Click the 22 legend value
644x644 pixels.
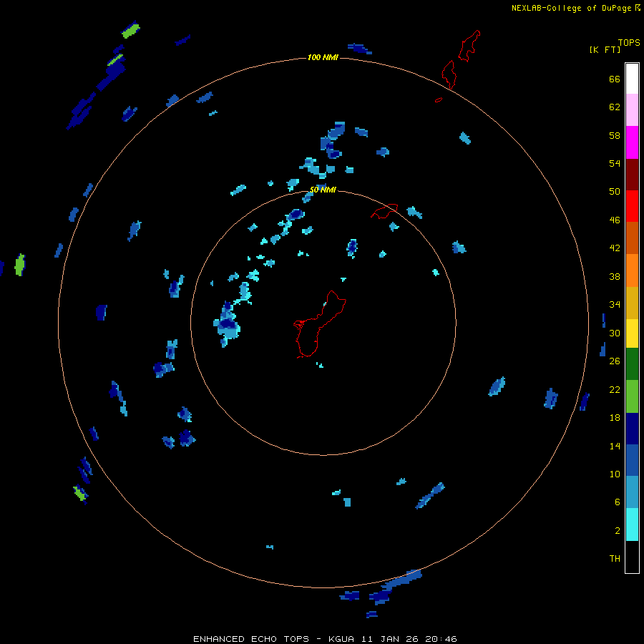[x=615, y=389]
